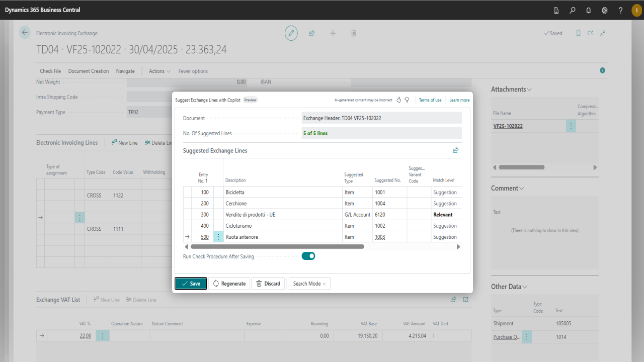Save the suggested exchange lines
The height and width of the screenshot is (362, 644).
tap(191, 284)
